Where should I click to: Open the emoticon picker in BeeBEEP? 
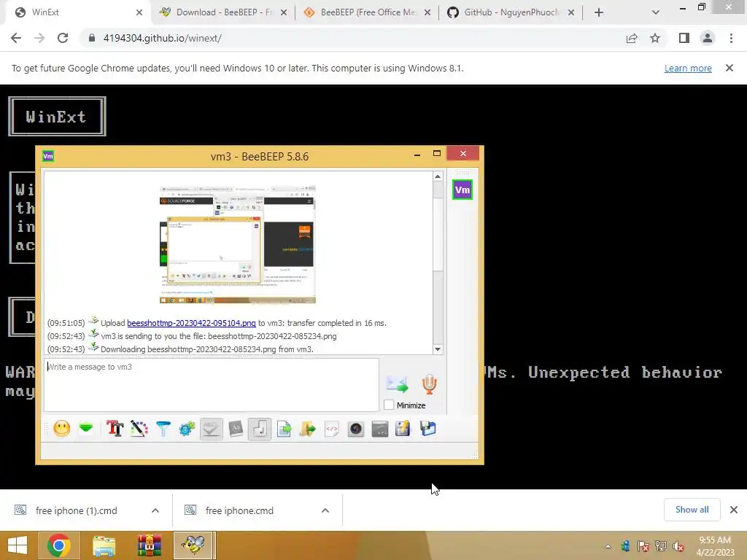tap(61, 429)
